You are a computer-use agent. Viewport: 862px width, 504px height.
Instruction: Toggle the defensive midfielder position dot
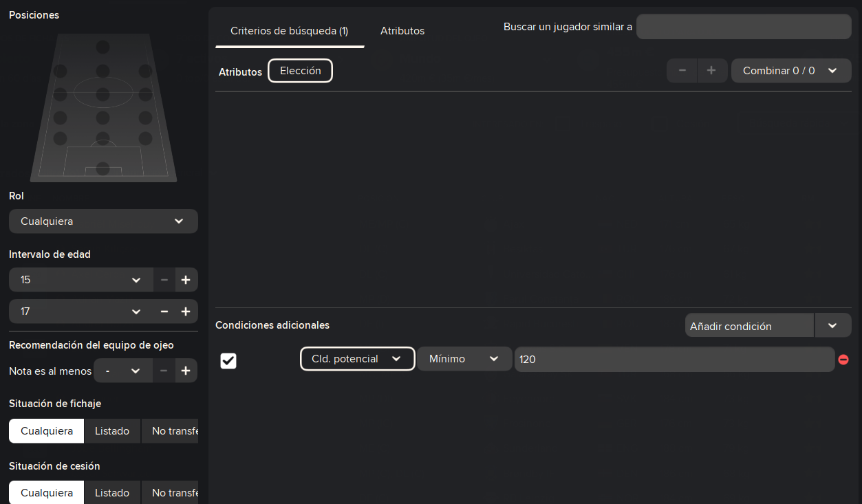point(103,117)
